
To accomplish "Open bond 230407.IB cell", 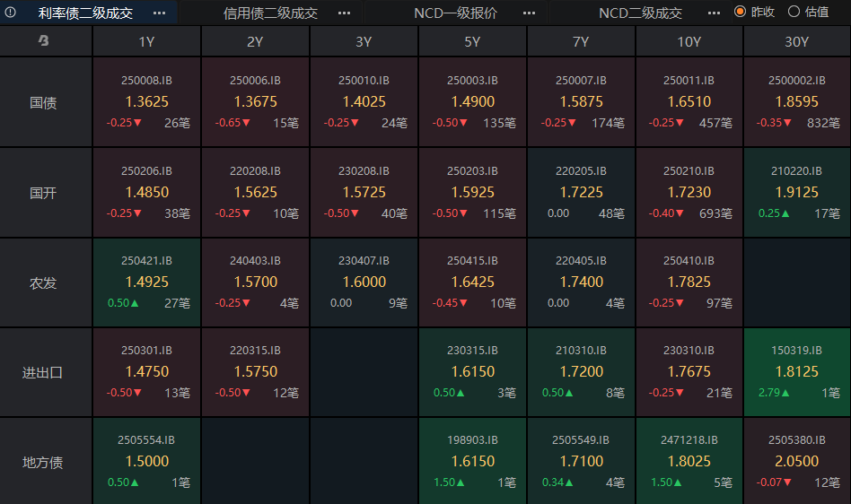I will click(364, 282).
